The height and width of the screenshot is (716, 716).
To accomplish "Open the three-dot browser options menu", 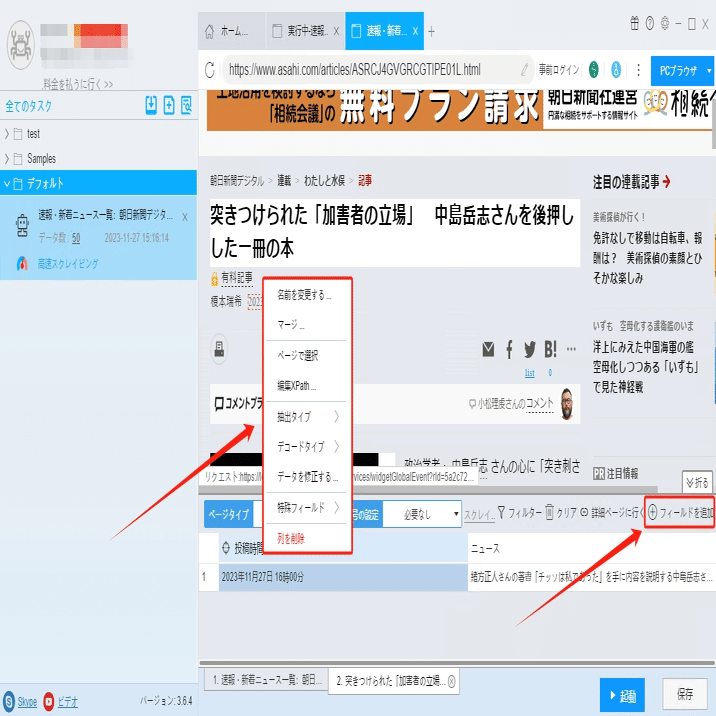I will 638,70.
